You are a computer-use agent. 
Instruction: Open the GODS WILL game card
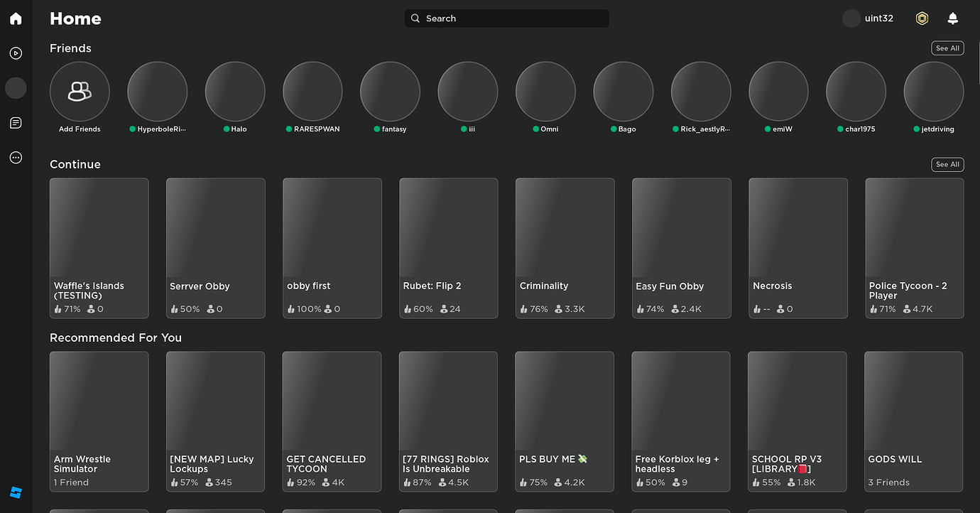pos(914,421)
